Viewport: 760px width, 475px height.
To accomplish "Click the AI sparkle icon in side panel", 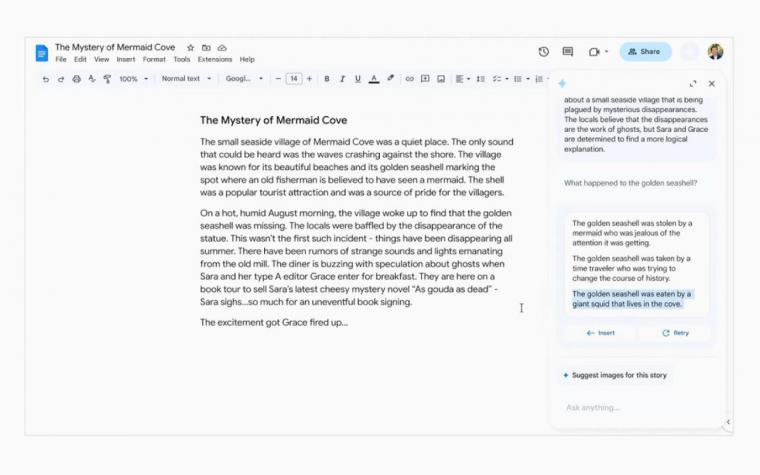I will (x=562, y=84).
